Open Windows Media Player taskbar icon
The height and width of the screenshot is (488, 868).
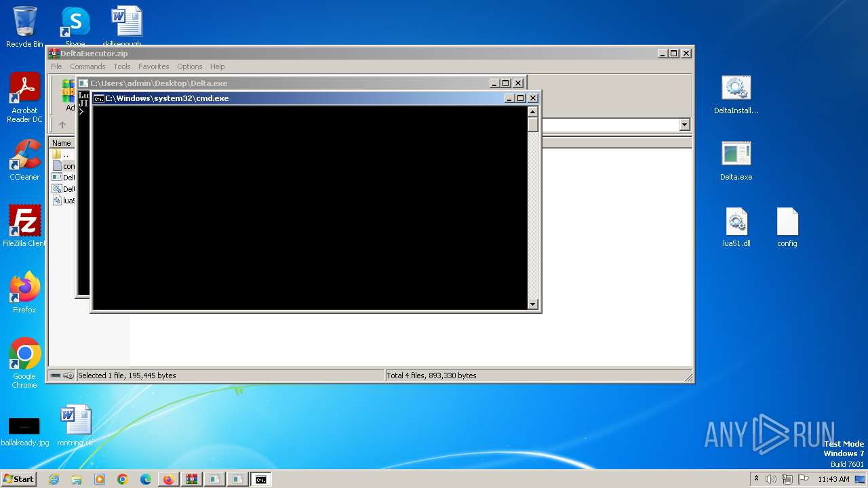[100, 479]
